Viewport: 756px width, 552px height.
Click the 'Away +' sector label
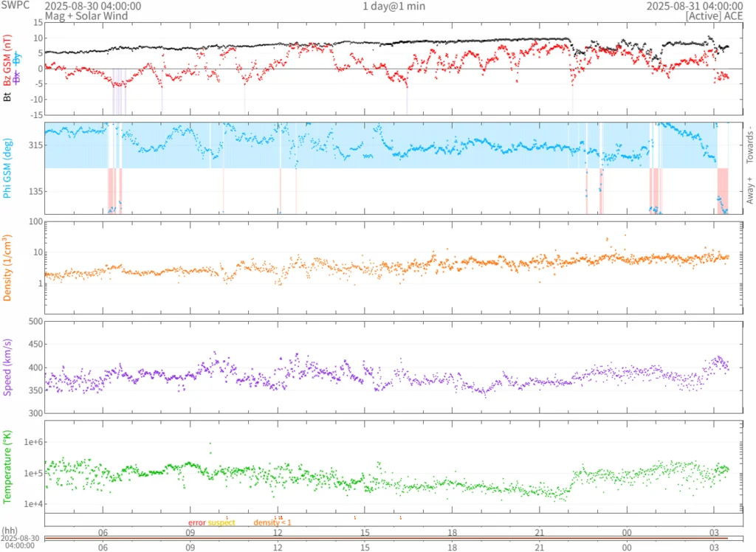tap(749, 191)
